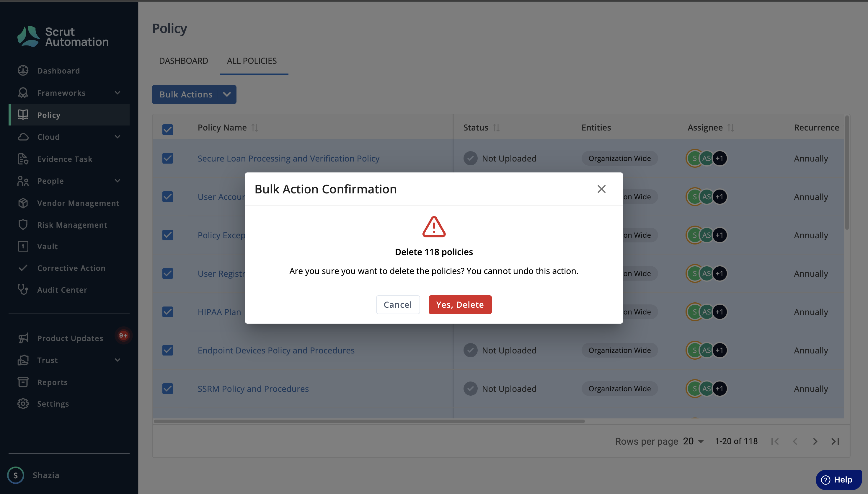Click the Policy book icon
Screen dimensions: 868x494
(x=23, y=115)
